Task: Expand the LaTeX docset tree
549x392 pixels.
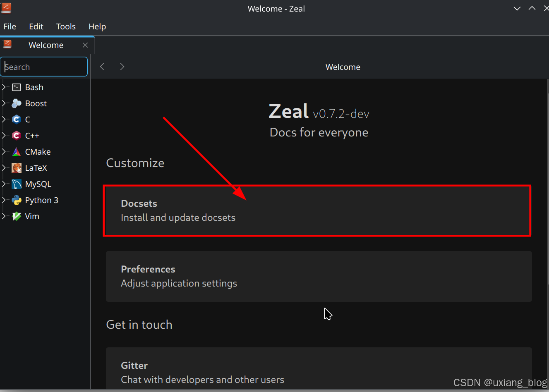Action: coord(4,168)
